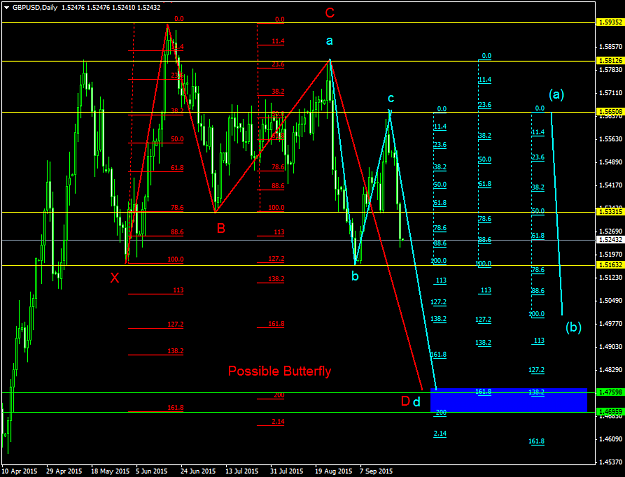Select the cyan lowercase 'c' wave label

click(391, 98)
